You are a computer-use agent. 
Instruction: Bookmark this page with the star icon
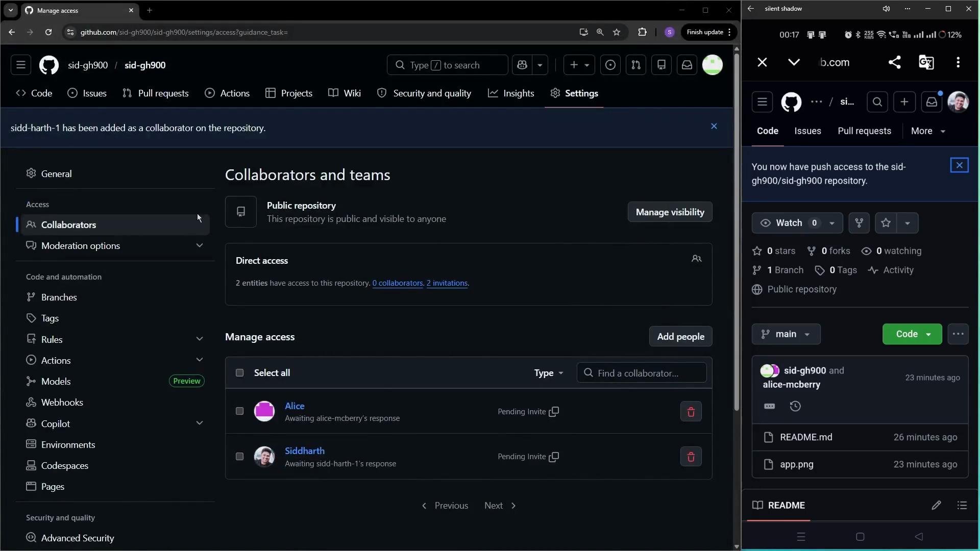tap(617, 32)
